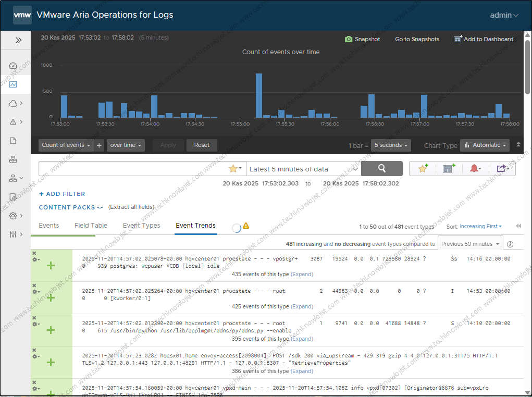Open the over time grouping dropdown
The height and width of the screenshot is (397, 532).
[x=126, y=145]
